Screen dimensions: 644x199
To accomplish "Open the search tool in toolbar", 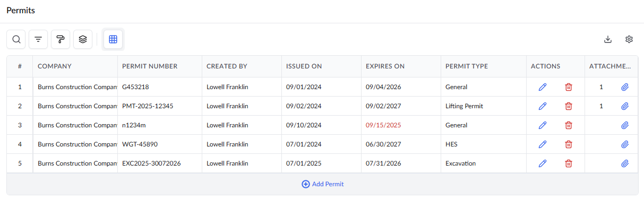I will (x=16, y=39).
